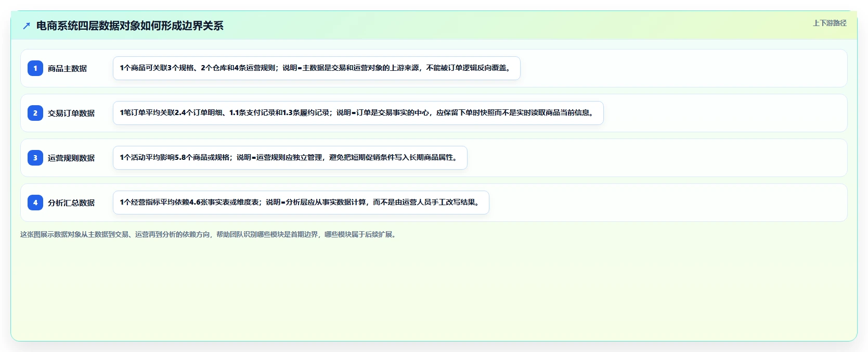This screenshot has height=352, width=868.
Task: Click the description box starting 1个活动平均影响5.8个商品
Action: coord(290,158)
